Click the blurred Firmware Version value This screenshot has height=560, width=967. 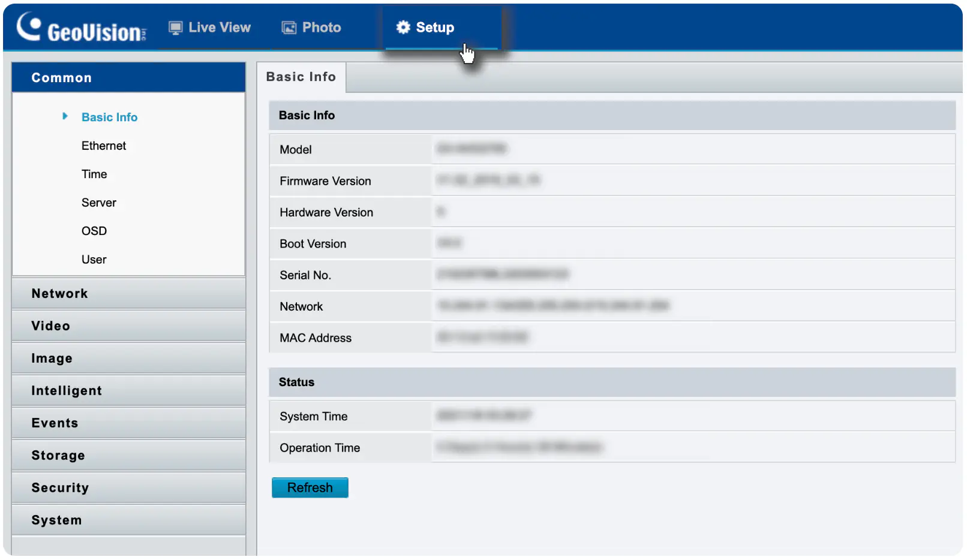coord(488,180)
